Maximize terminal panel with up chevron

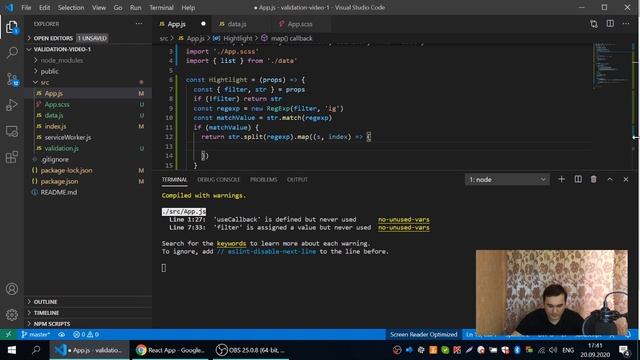point(610,179)
